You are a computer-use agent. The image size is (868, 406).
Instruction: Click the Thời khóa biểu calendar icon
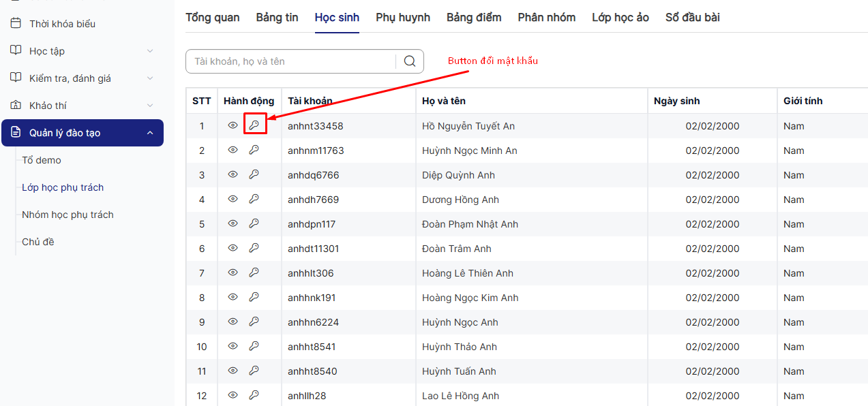[x=16, y=24]
